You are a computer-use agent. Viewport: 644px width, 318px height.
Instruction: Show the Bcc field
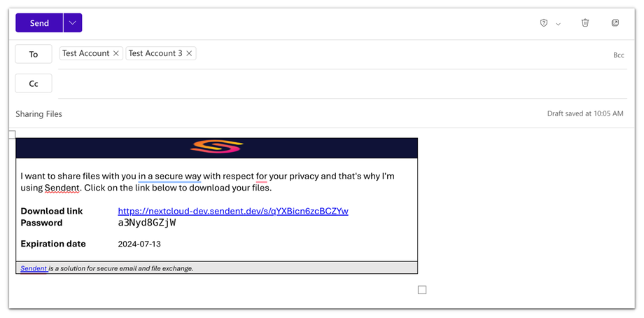pos(618,55)
